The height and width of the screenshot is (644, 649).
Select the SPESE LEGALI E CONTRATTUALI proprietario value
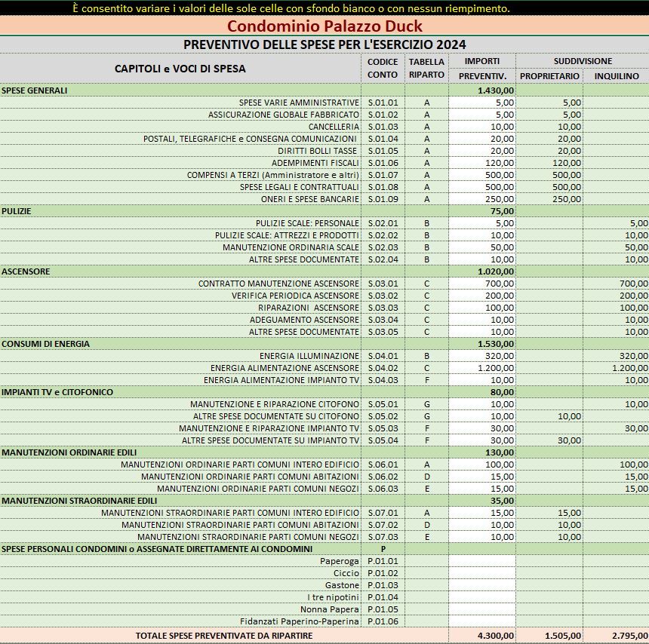pyautogui.click(x=549, y=187)
